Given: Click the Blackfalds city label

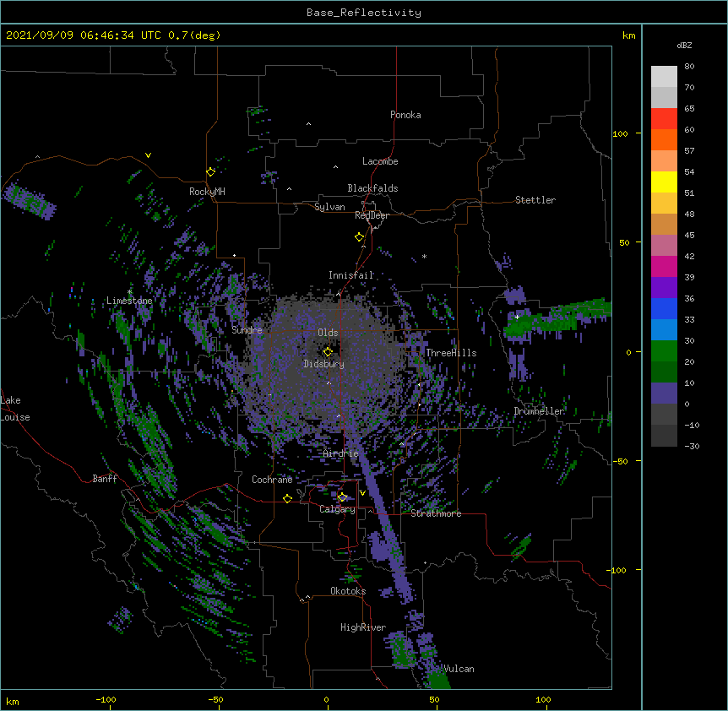Looking at the screenshot, I should (x=372, y=188).
